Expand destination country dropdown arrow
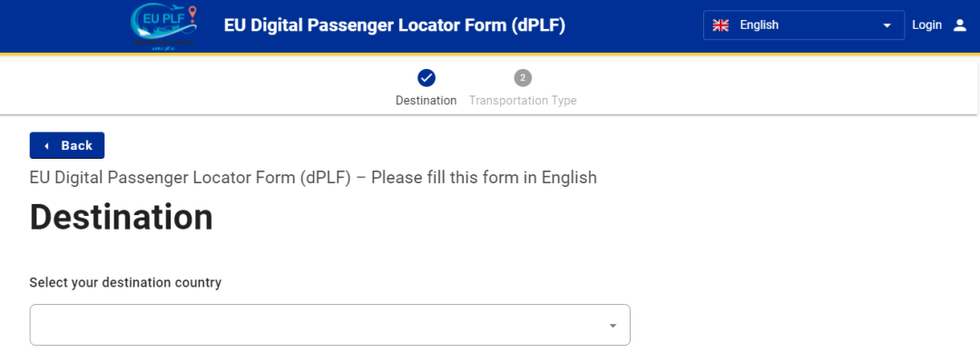The width and height of the screenshot is (980, 362). (613, 326)
